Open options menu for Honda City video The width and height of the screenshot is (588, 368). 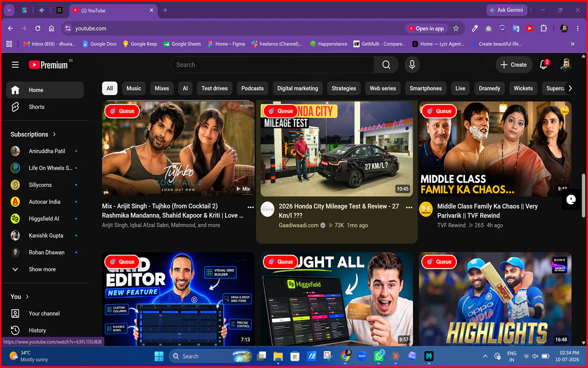pyautogui.click(x=409, y=207)
